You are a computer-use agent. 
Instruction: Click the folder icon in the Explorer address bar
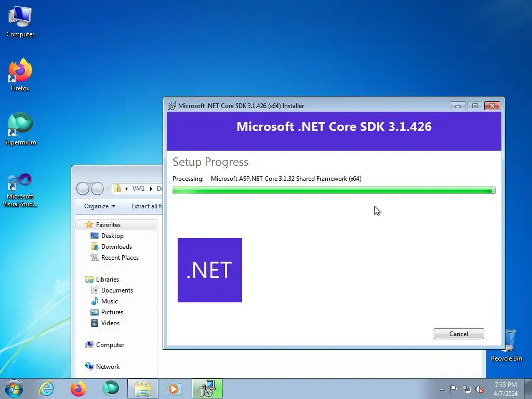[117, 188]
